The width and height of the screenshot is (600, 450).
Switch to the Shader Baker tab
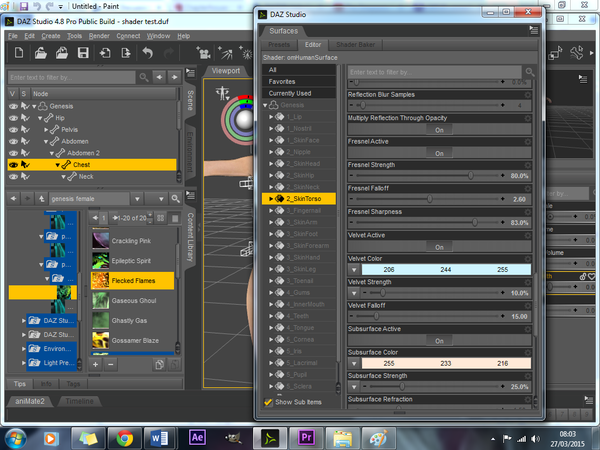coord(355,45)
